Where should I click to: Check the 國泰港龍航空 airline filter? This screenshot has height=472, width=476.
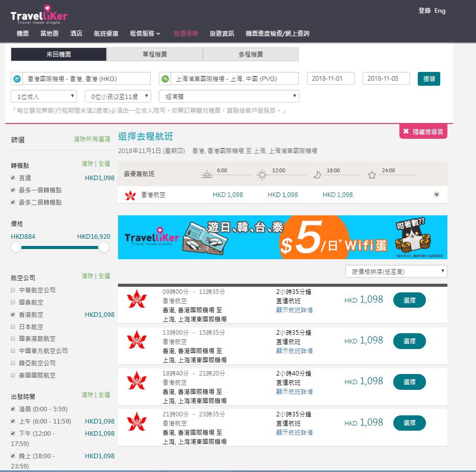[13, 338]
